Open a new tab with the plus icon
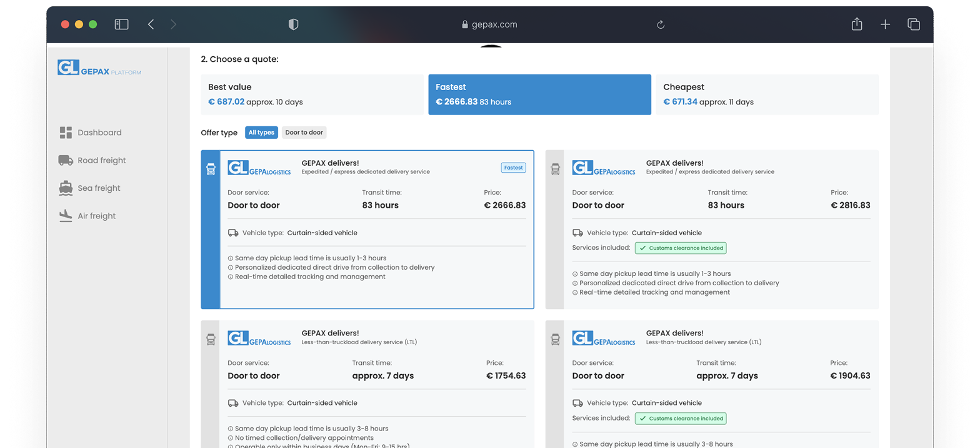 (885, 24)
